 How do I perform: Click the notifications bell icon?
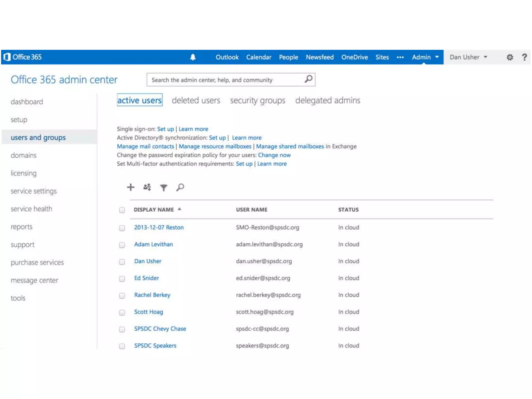193,57
